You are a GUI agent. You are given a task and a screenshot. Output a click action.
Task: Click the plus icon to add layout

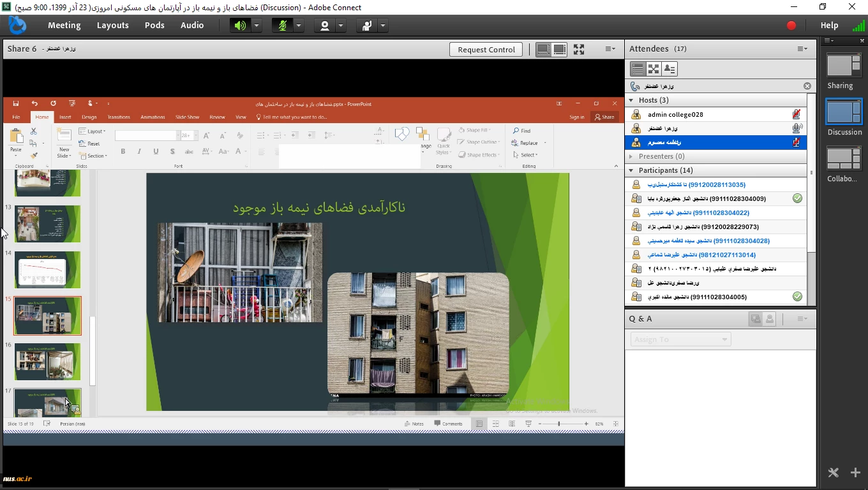click(855, 473)
